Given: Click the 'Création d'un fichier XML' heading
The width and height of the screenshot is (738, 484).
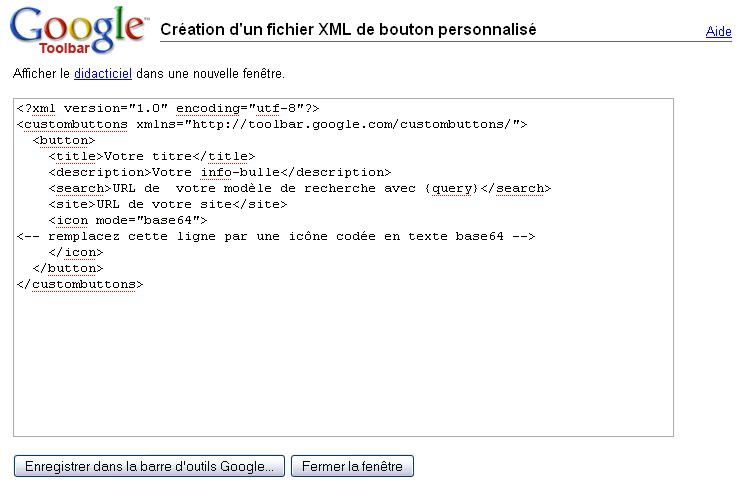Looking at the screenshot, I should click(348, 30).
